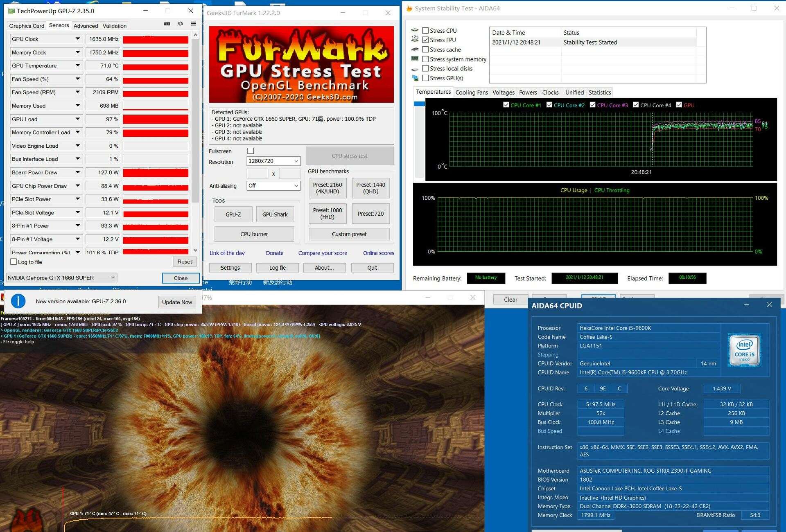Open the NVIDIA GeForce GTX 1660 SUPER selector
This screenshot has width=786, height=532.
61,278
